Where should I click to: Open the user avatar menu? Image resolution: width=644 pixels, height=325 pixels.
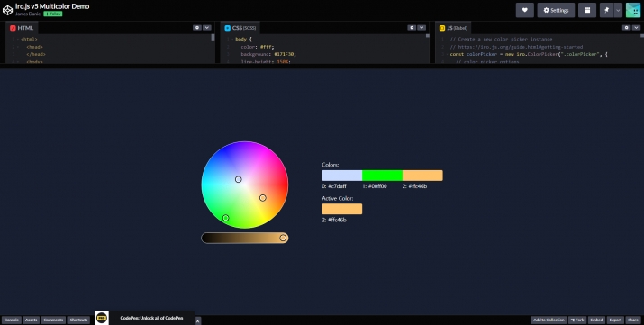(x=633, y=10)
